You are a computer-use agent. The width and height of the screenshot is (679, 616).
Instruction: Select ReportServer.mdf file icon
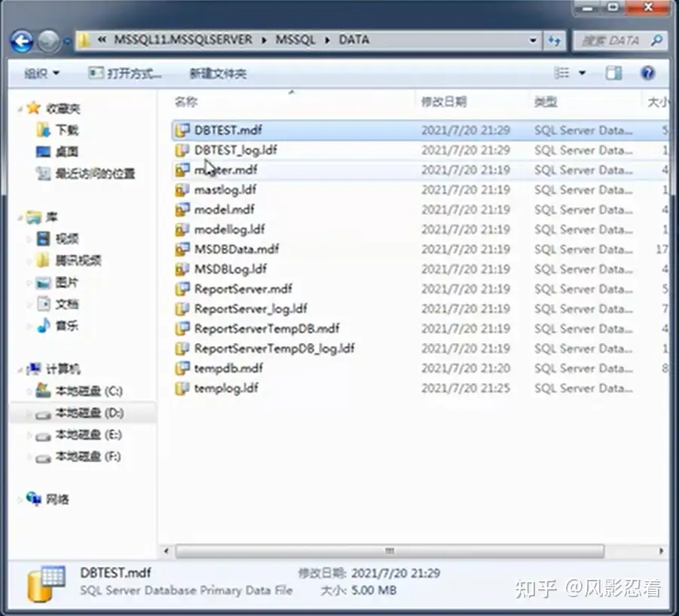tap(182, 289)
